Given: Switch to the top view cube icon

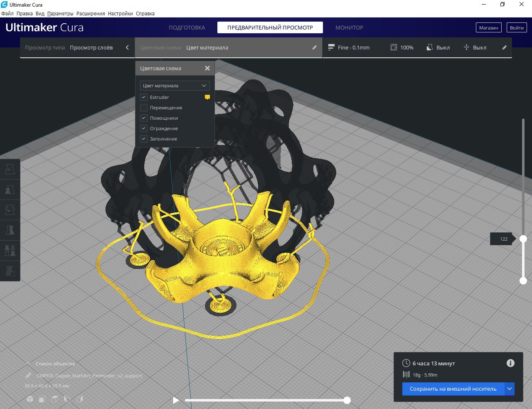Looking at the screenshot, I should [x=54, y=399].
